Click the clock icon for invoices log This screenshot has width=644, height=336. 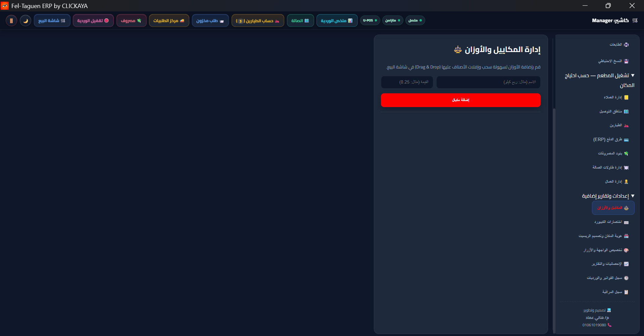(x=626, y=278)
